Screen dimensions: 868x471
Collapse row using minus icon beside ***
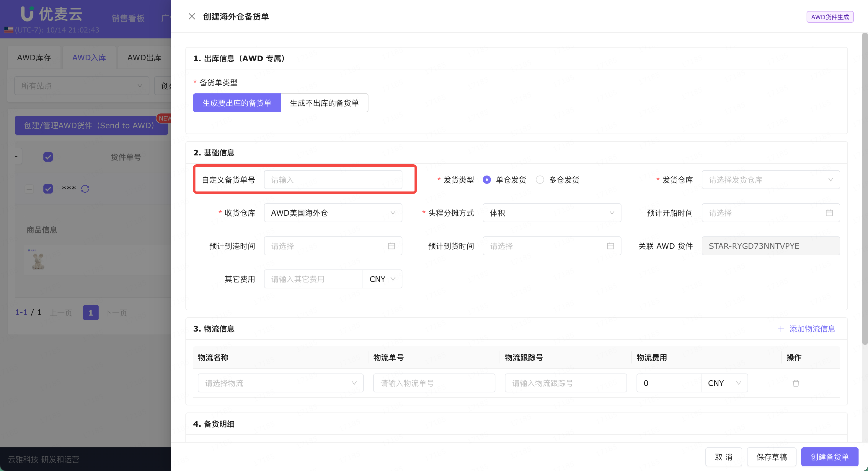click(x=29, y=189)
